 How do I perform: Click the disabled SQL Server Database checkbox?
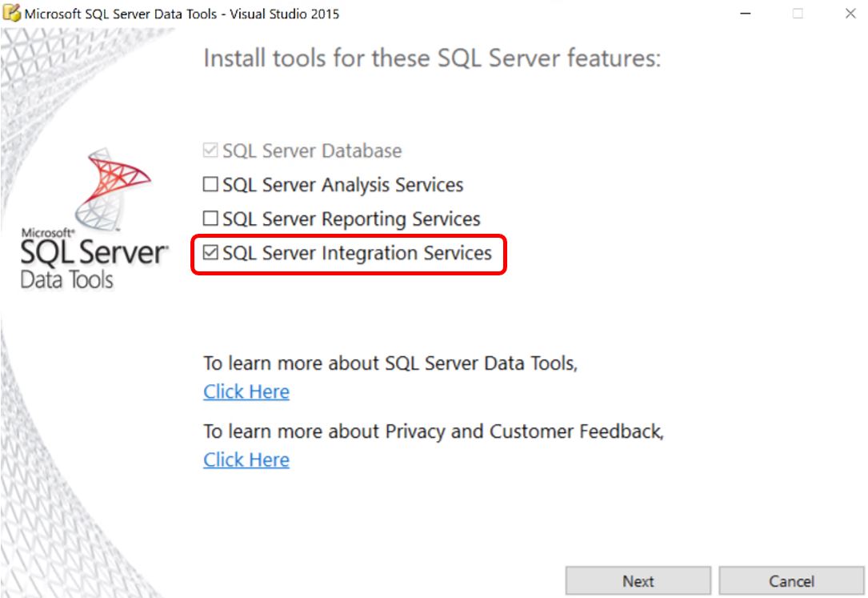point(210,151)
